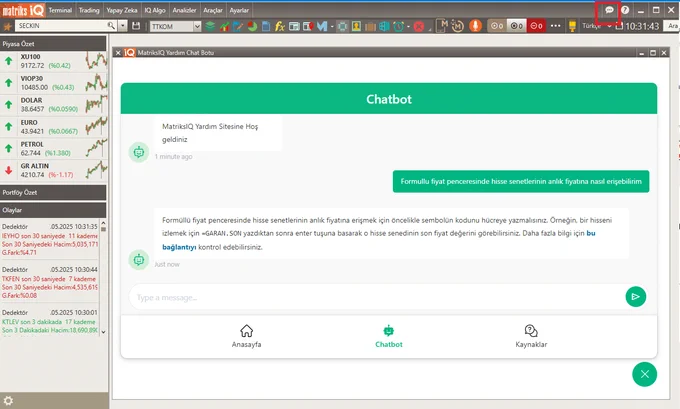The height and width of the screenshot is (409, 680).
Task: Select the Chatbot bottom tab
Action: tap(389, 336)
